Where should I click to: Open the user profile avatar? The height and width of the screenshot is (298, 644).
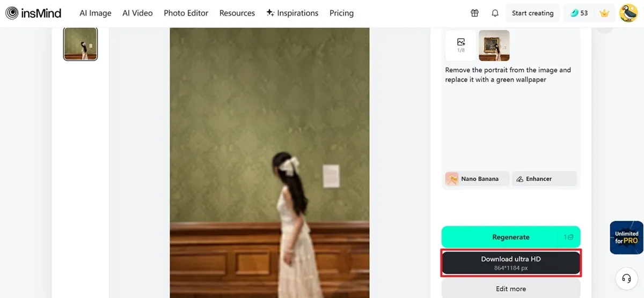pos(628,13)
